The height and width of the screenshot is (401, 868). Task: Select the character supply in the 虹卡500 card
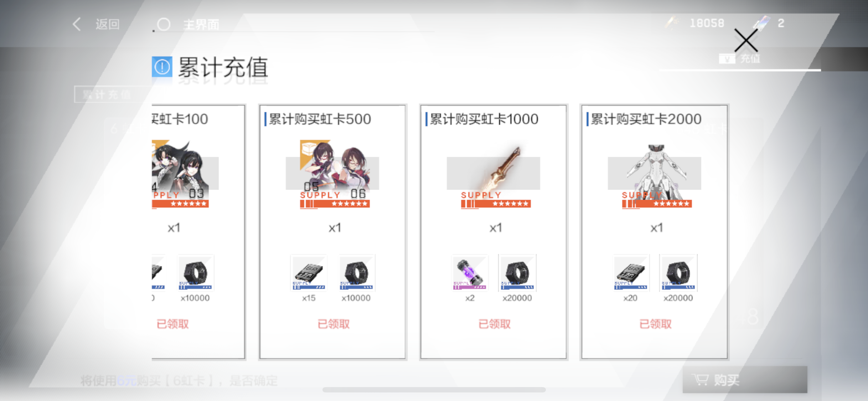pyautogui.click(x=335, y=174)
